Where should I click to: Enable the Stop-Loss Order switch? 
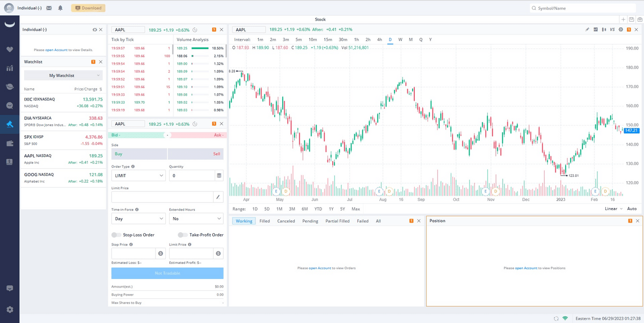tap(116, 235)
